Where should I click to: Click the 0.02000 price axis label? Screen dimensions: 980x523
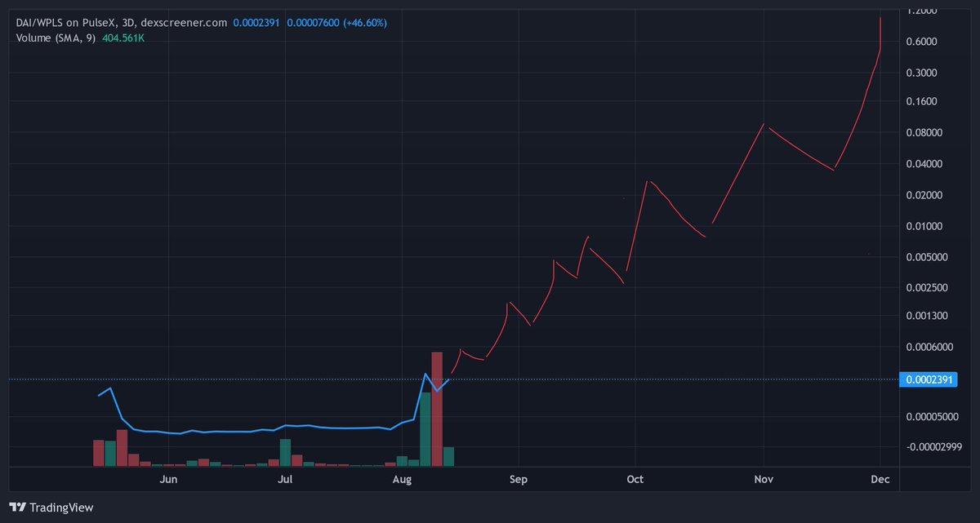click(923, 195)
